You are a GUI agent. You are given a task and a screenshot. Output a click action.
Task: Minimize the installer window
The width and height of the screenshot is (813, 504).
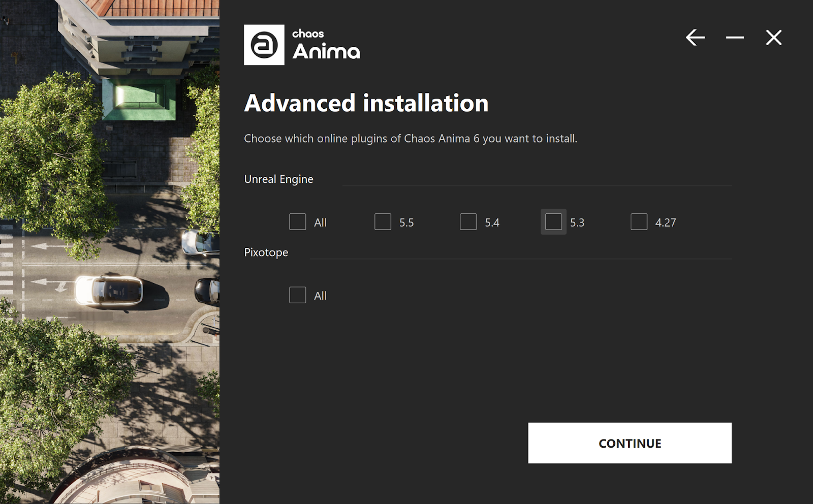tap(735, 37)
